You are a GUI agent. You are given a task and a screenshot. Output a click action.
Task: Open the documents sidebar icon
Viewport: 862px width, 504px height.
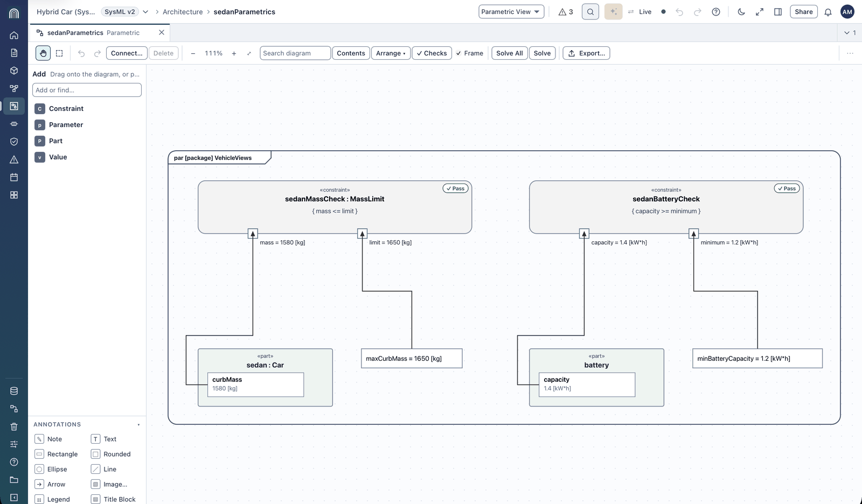click(x=14, y=53)
